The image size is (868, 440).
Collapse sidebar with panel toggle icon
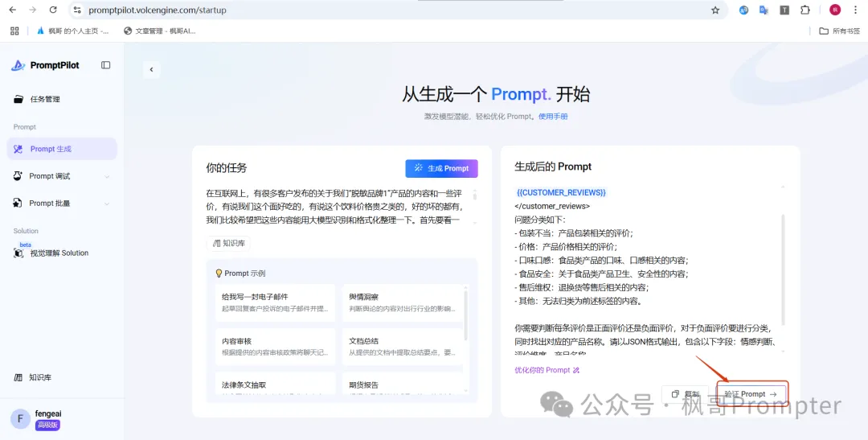coord(106,65)
